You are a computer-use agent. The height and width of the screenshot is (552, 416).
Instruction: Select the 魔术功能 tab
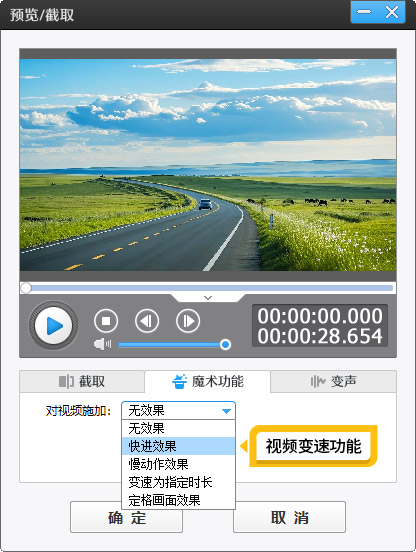click(207, 381)
